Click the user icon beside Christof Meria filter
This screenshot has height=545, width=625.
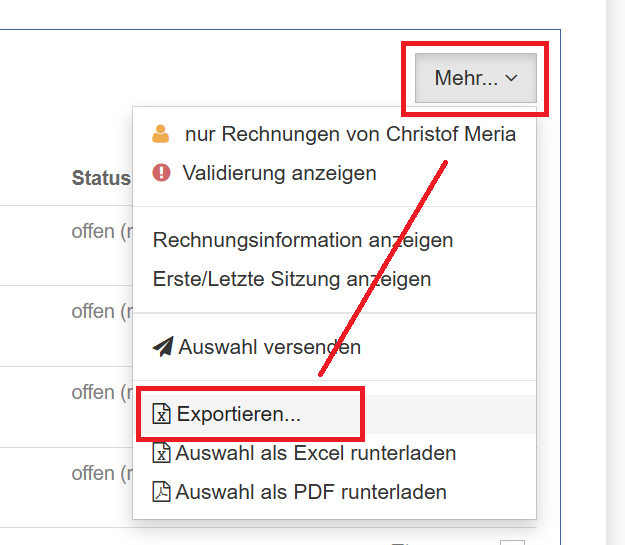click(160, 134)
